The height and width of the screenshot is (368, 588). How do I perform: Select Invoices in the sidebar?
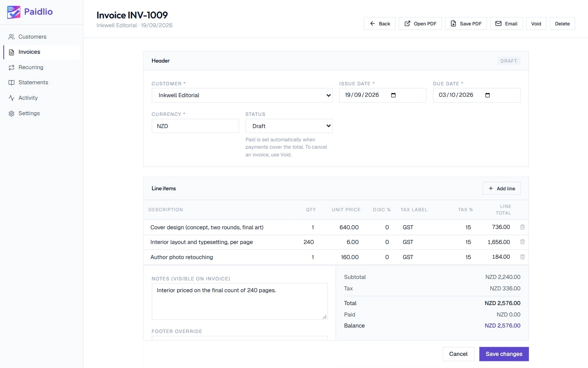[x=42, y=52]
